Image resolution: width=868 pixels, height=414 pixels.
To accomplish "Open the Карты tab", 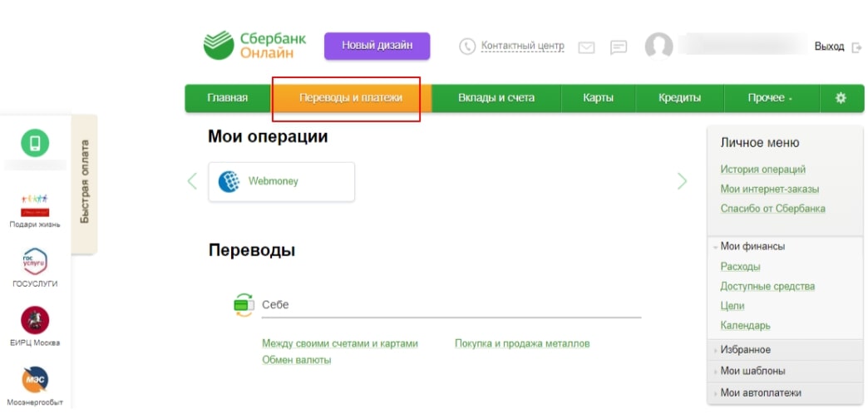I will click(x=599, y=98).
